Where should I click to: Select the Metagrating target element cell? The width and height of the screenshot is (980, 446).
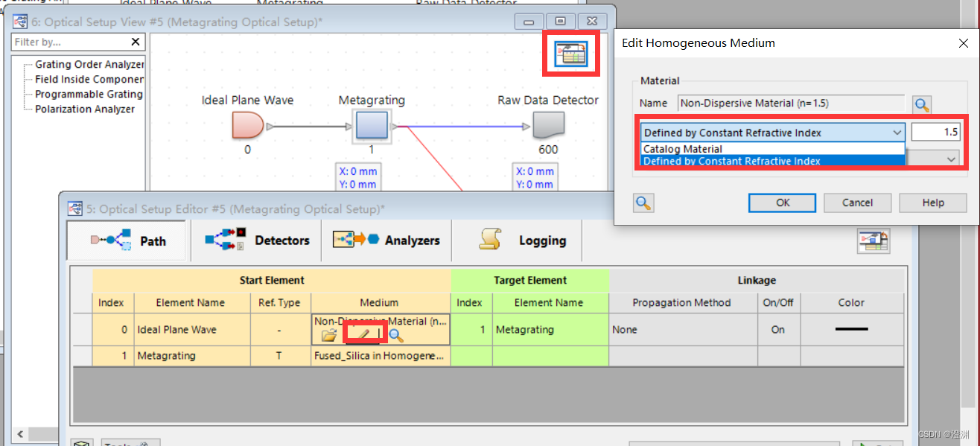(549, 330)
